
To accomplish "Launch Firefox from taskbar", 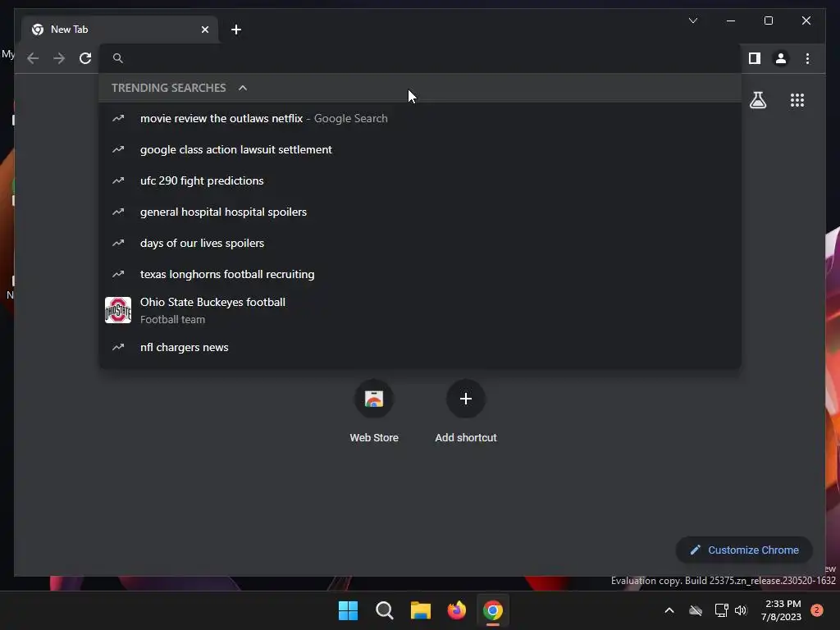I will pos(456,610).
